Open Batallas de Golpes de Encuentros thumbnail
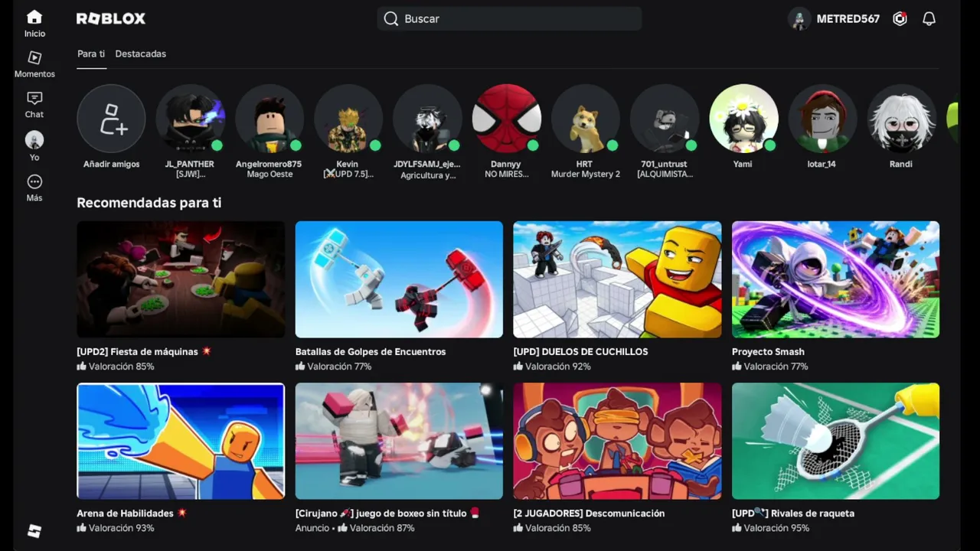The width and height of the screenshot is (980, 551). tap(399, 279)
